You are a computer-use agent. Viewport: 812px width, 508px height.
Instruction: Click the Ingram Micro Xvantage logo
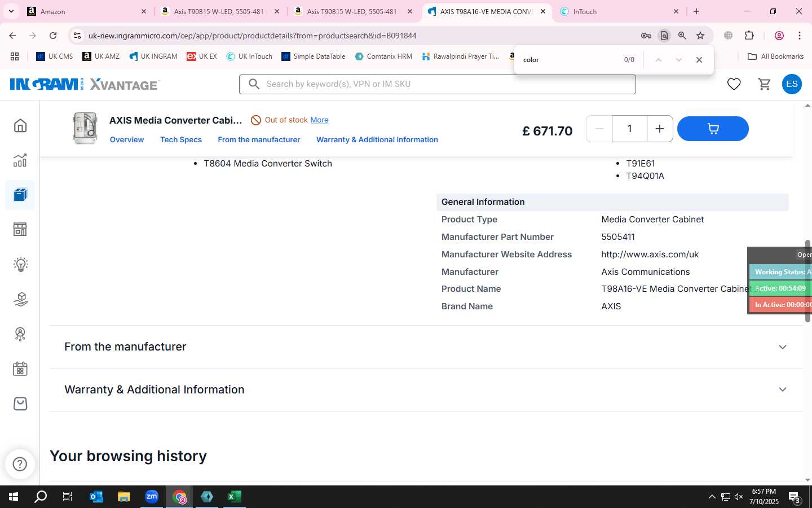pos(85,84)
